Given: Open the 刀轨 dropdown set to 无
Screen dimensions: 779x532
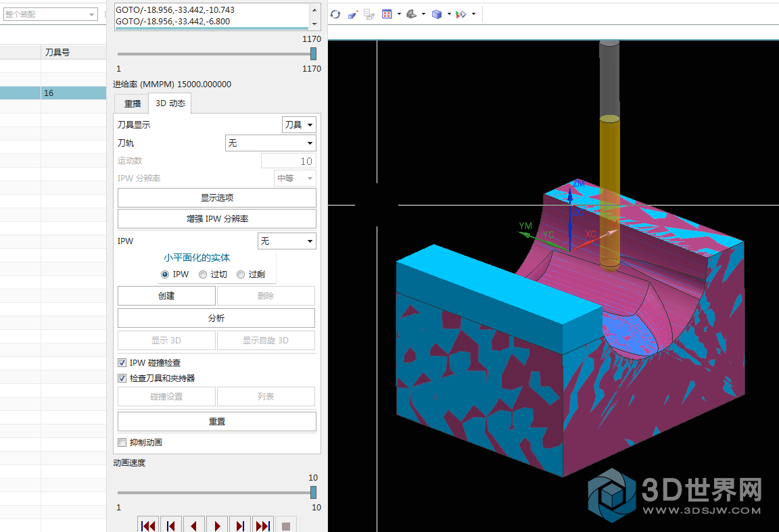Looking at the screenshot, I should click(270, 143).
